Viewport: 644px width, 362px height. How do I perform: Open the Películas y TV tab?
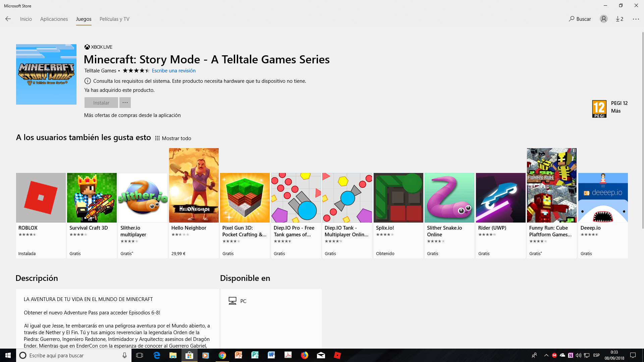114,19
